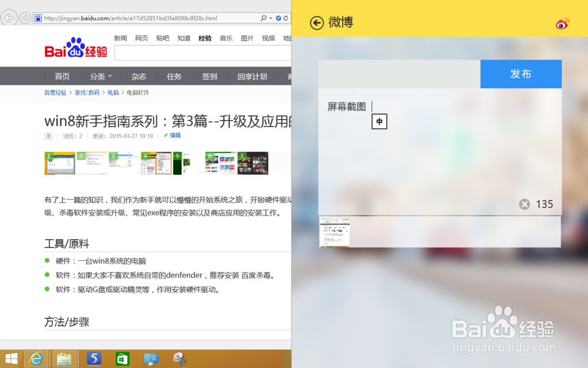The height and width of the screenshot is (368, 588).
Task: Open step thumbnail 3
Action: click(124, 163)
